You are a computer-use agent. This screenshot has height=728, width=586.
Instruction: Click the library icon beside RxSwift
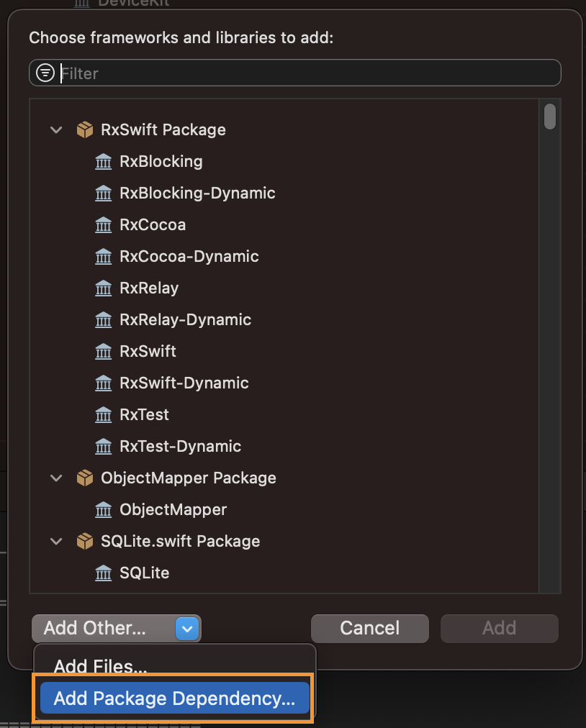coord(103,352)
